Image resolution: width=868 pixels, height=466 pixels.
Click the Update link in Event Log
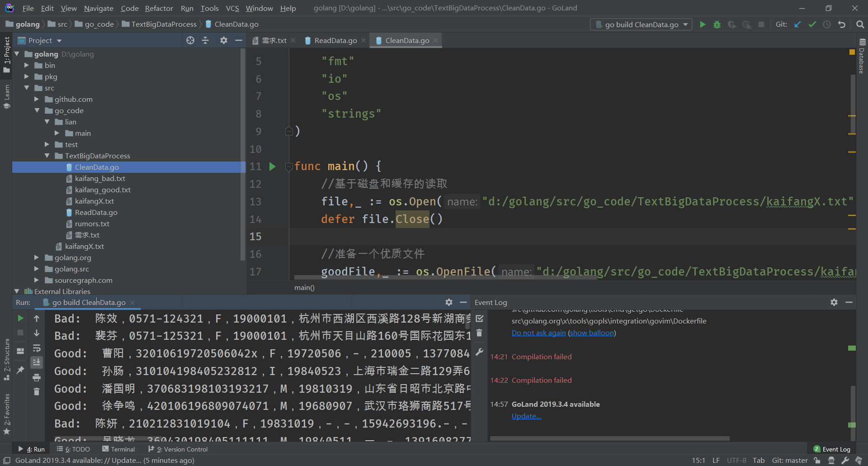(x=526, y=416)
